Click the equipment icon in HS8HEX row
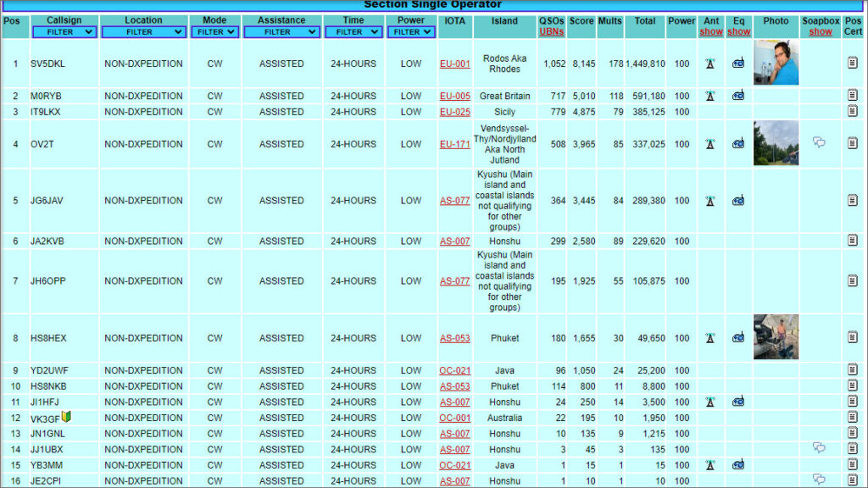The height and width of the screenshot is (488, 868). click(x=738, y=338)
